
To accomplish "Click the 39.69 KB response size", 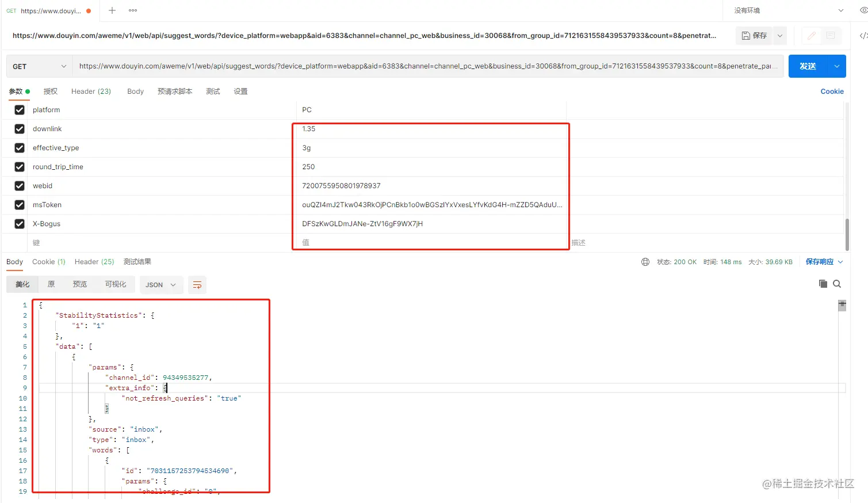I will click(x=779, y=262).
